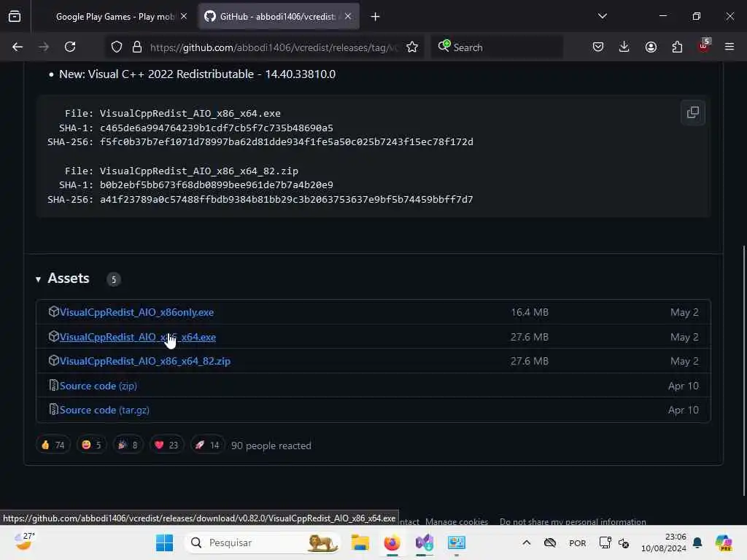React with rocket emoji (14)
This screenshot has height=560, width=747.
tap(207, 446)
